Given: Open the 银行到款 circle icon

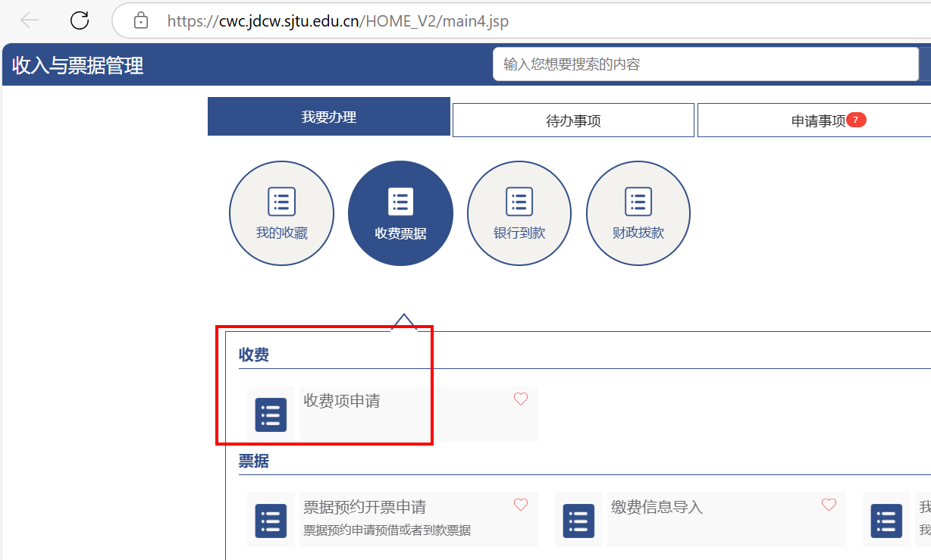Looking at the screenshot, I should 519,213.
